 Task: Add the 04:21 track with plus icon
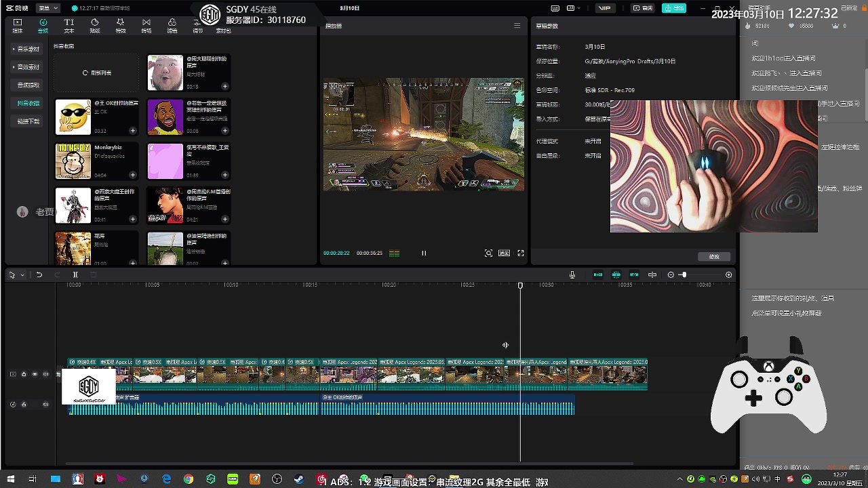(x=224, y=219)
